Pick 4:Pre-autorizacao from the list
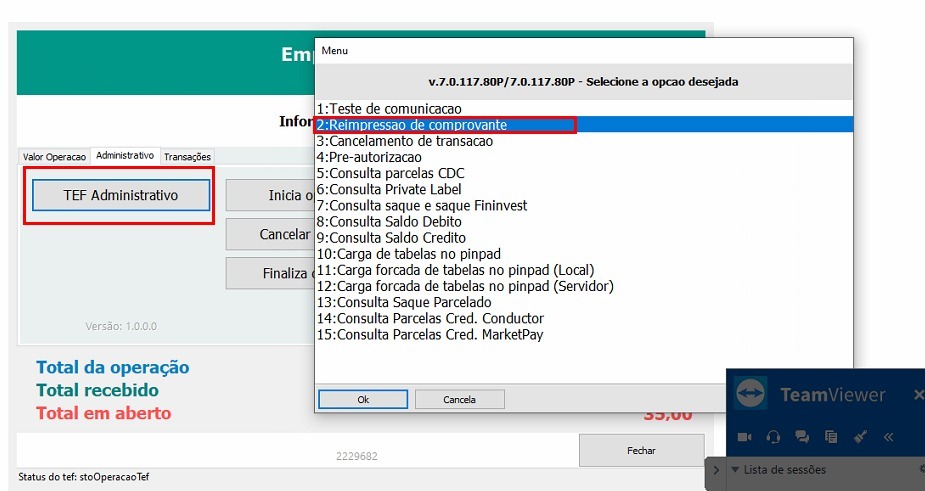Viewport: 925px width, 491px height. pyautogui.click(x=584, y=157)
